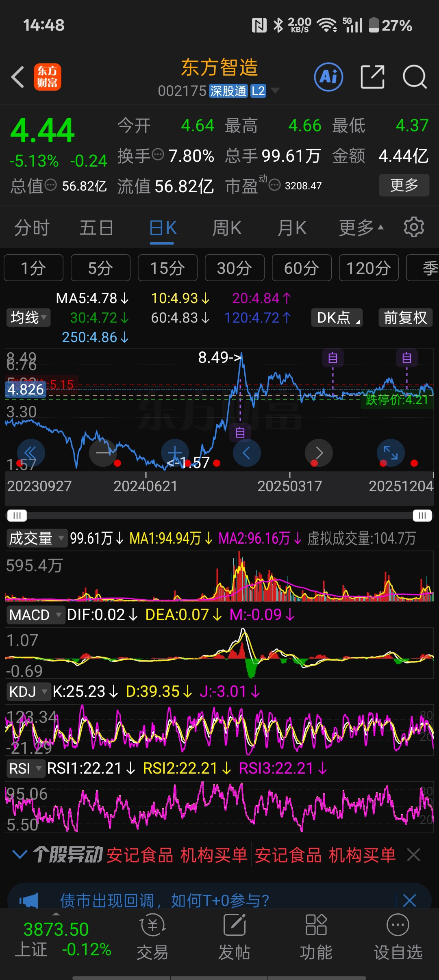Expand chart to fullscreen icon
Screen dimensions: 439x980
(391, 453)
